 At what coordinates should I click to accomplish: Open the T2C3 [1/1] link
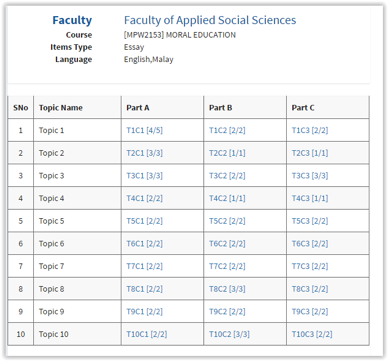(310, 153)
